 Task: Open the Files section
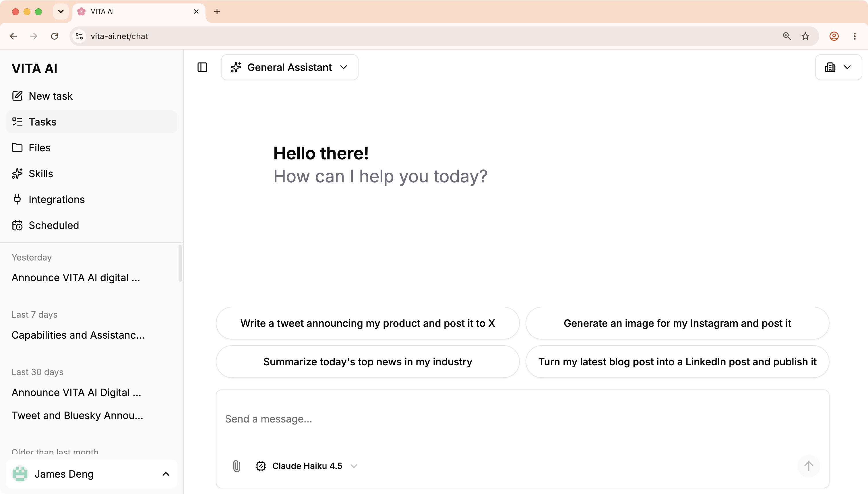92,148
